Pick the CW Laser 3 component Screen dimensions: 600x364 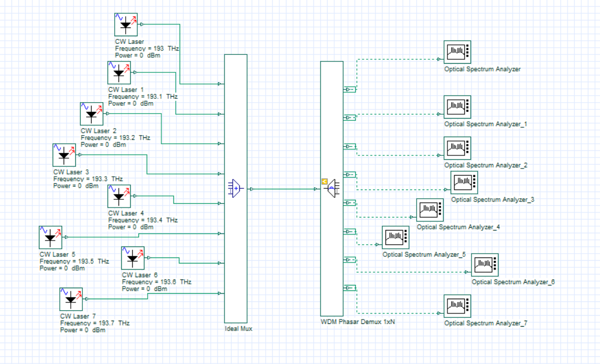click(64, 155)
